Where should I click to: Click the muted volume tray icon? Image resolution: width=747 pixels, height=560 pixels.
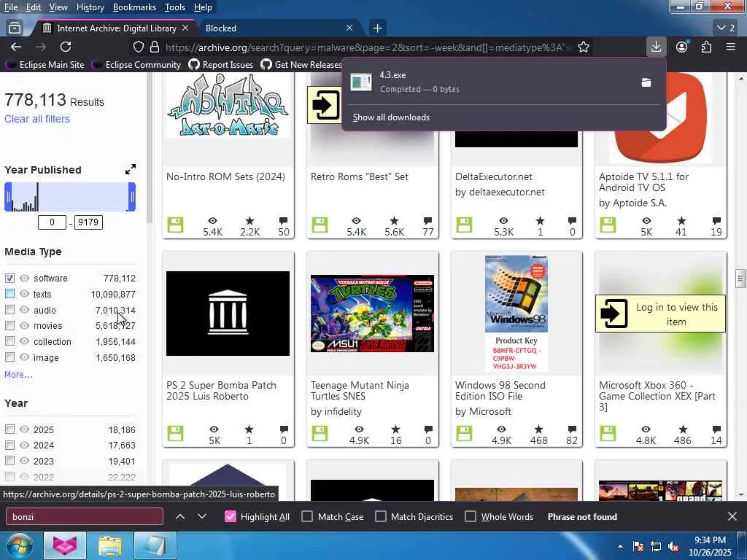point(673,547)
